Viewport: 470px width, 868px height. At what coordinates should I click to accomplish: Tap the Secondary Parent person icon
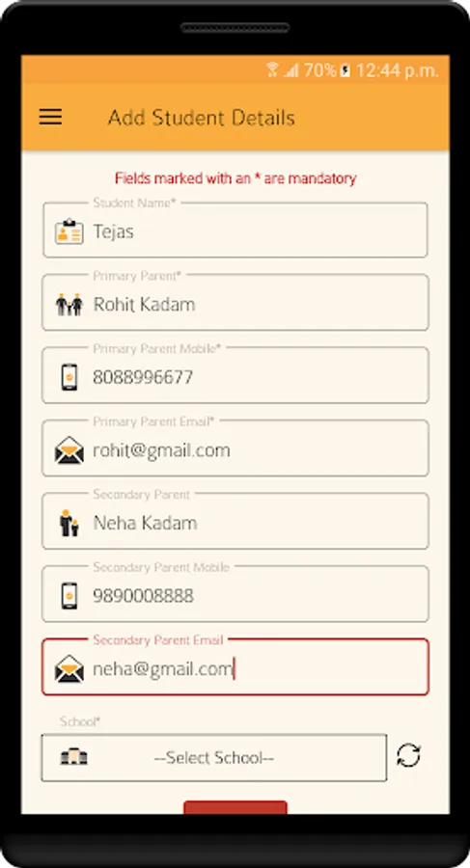click(69, 523)
